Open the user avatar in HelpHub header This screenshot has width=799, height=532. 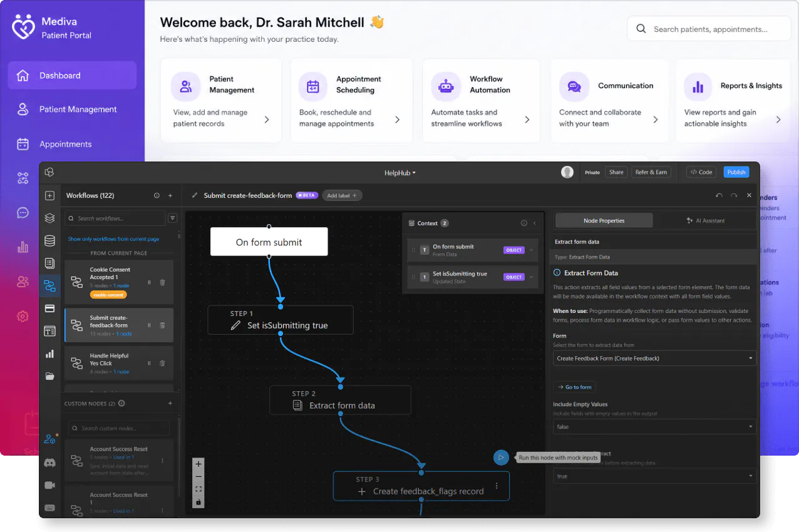[x=567, y=172]
